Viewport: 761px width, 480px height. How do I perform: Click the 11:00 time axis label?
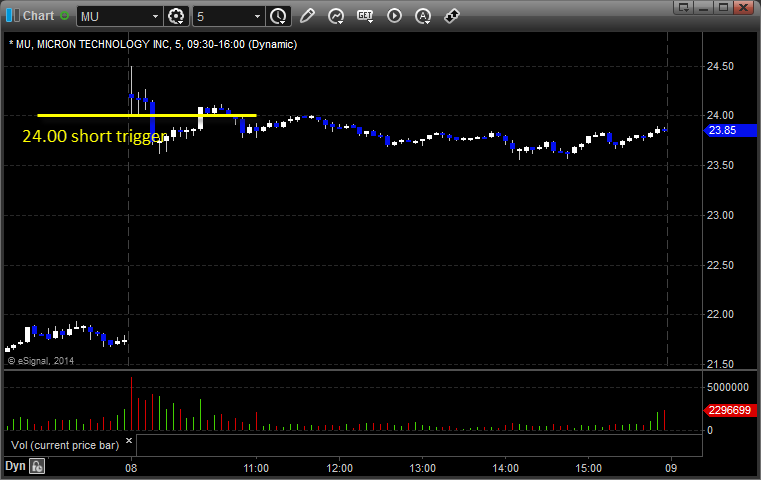click(x=256, y=468)
